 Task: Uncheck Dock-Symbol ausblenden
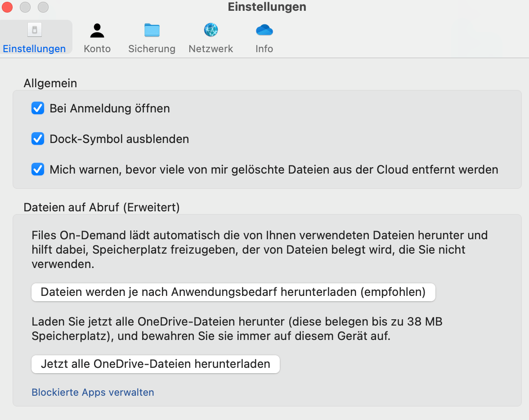coord(38,139)
